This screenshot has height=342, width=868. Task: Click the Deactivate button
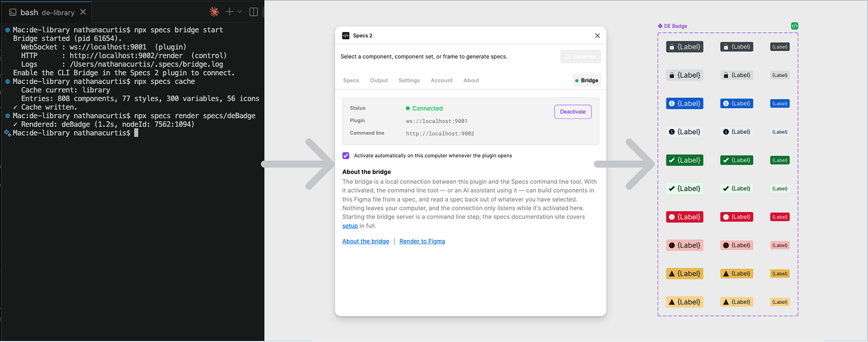coord(573,112)
